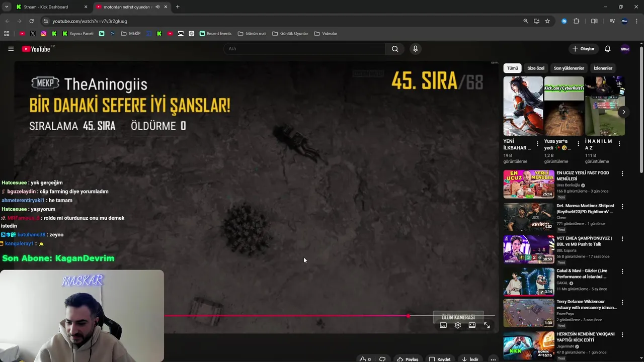Click the YouTube search magnifier button
This screenshot has width=644, height=362.
pos(395,49)
